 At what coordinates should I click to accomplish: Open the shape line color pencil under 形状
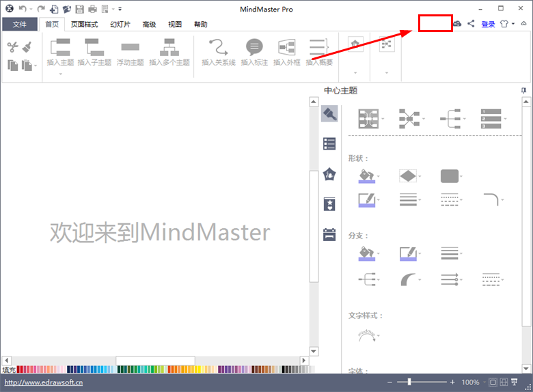tap(369, 200)
